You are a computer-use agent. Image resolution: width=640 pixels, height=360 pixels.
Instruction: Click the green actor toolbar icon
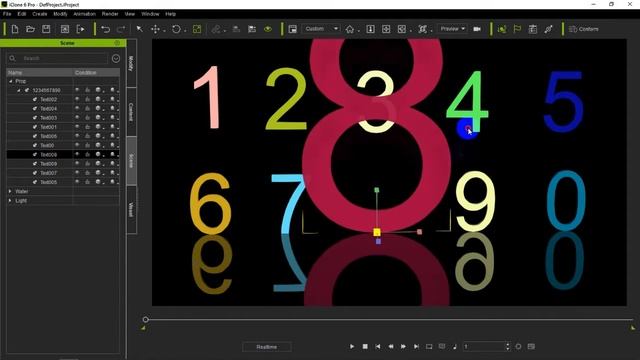click(x=502, y=29)
